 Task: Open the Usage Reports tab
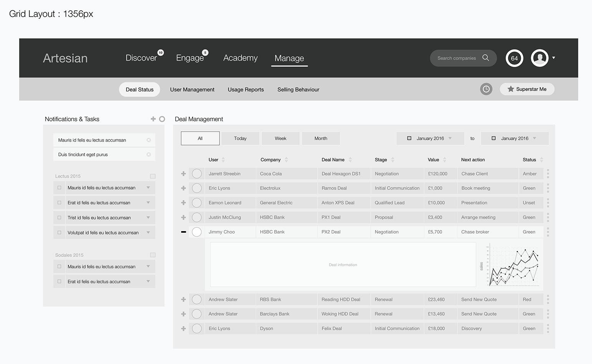tap(246, 89)
